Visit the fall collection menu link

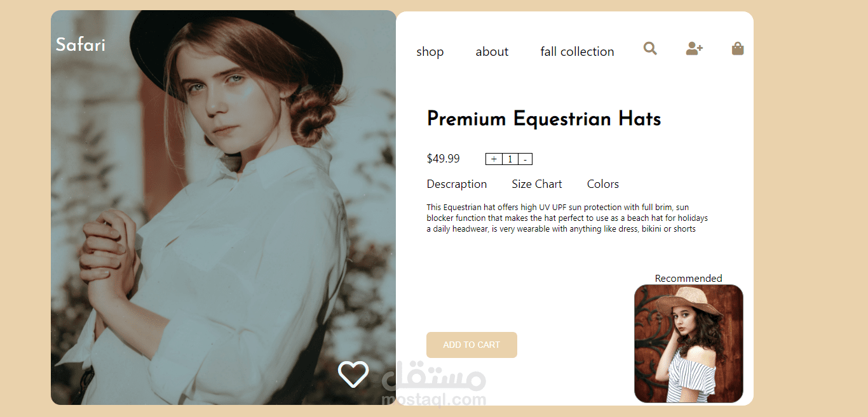tap(577, 51)
